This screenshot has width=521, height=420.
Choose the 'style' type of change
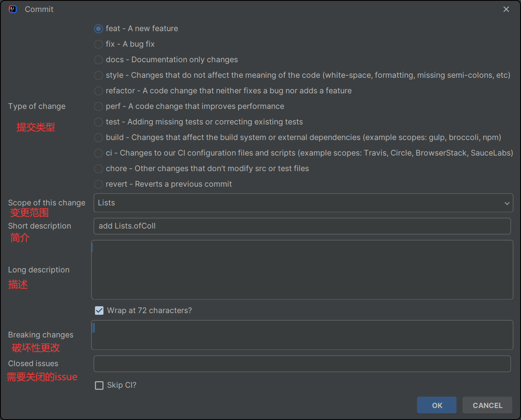(x=99, y=75)
